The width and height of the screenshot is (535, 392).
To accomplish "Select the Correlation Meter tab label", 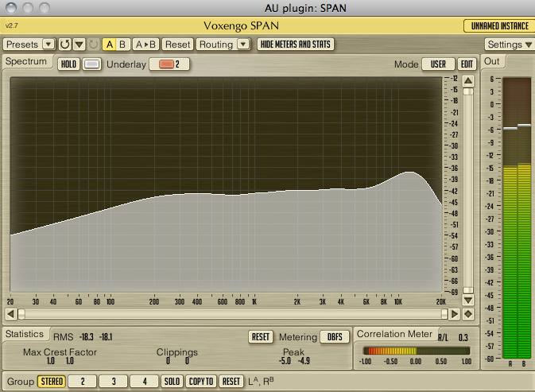I will click(x=394, y=334).
